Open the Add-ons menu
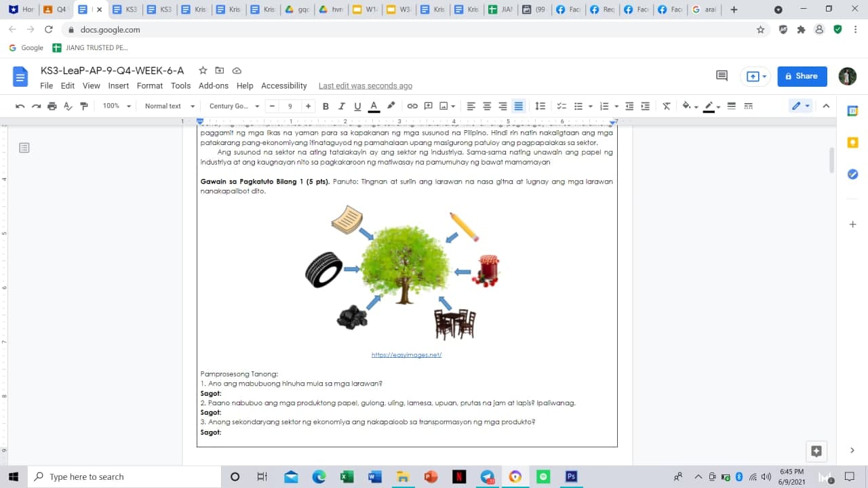This screenshot has width=868, height=488. (214, 86)
